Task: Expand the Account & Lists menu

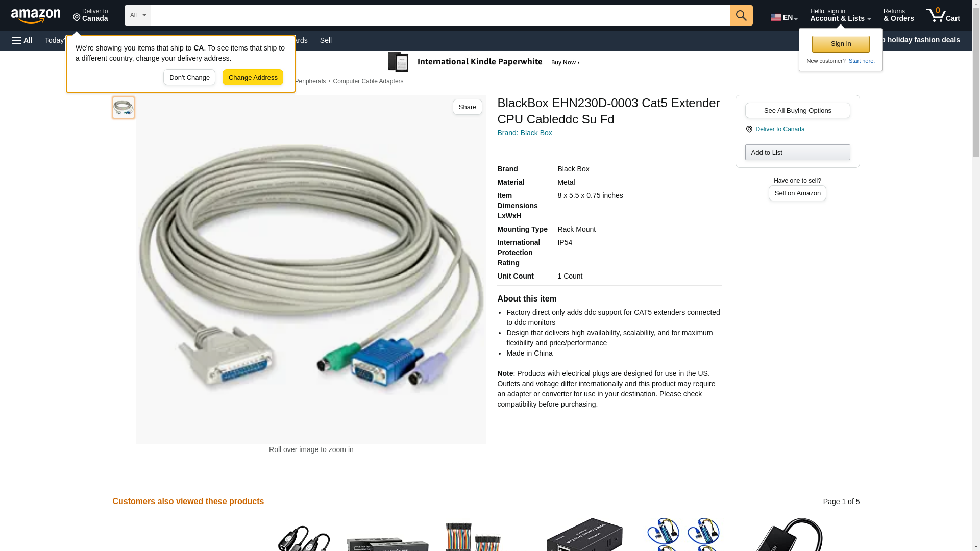Action: tap(840, 15)
